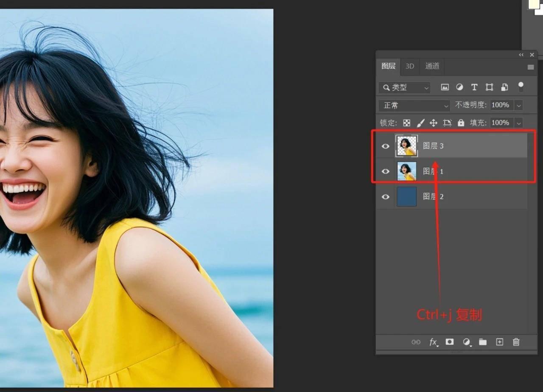
Task: Click the pixel layer filter icon
Action: [x=445, y=87]
